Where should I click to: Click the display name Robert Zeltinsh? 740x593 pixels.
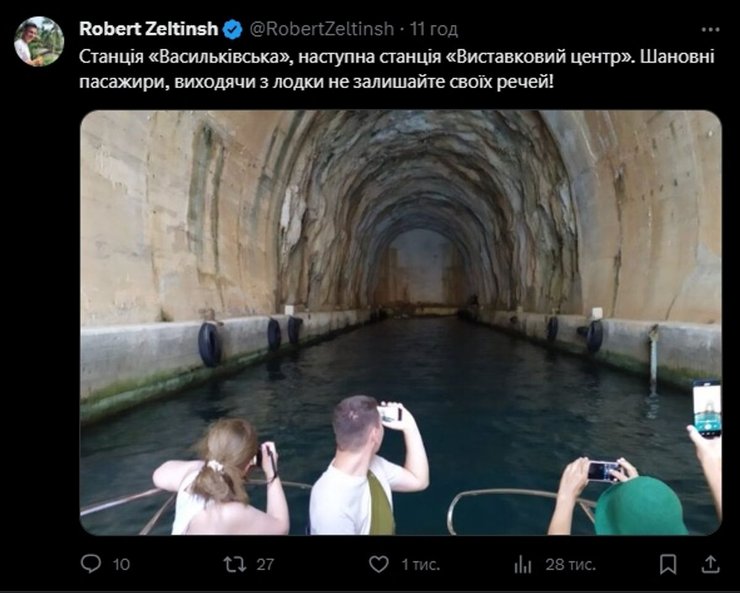[149, 29]
